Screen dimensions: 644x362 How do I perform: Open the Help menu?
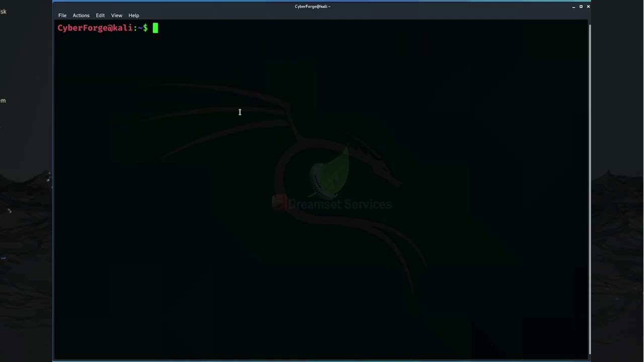click(x=134, y=16)
